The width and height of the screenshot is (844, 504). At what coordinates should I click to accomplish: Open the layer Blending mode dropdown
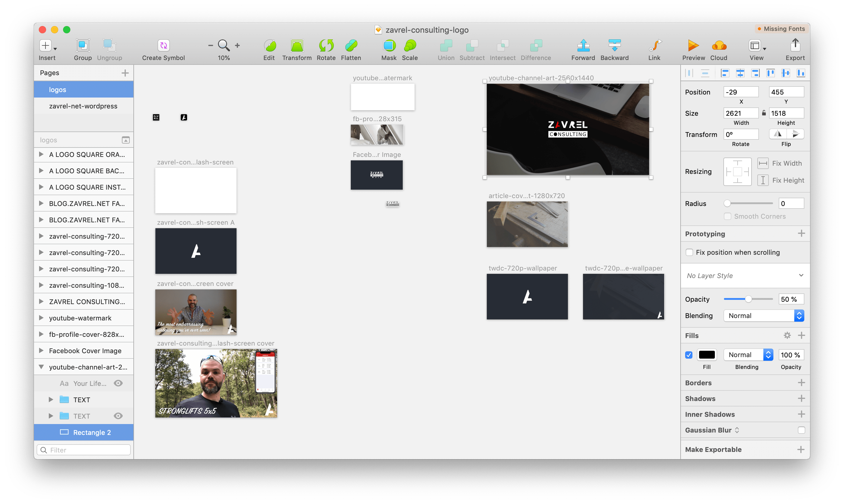coord(763,316)
